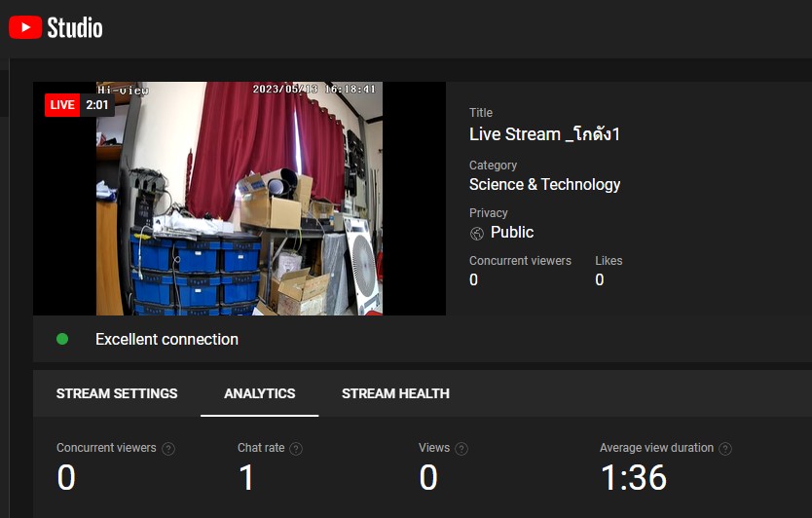Click the green connection status dot
Viewport: 812px width, 518px height.
62,339
